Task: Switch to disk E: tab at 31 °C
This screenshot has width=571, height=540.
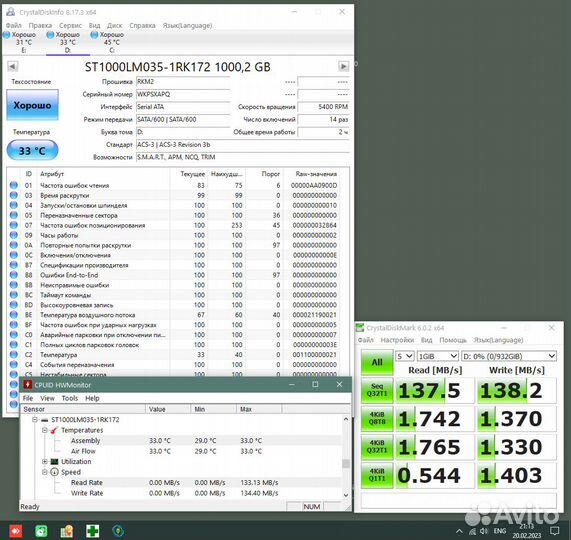Action: tap(23, 42)
